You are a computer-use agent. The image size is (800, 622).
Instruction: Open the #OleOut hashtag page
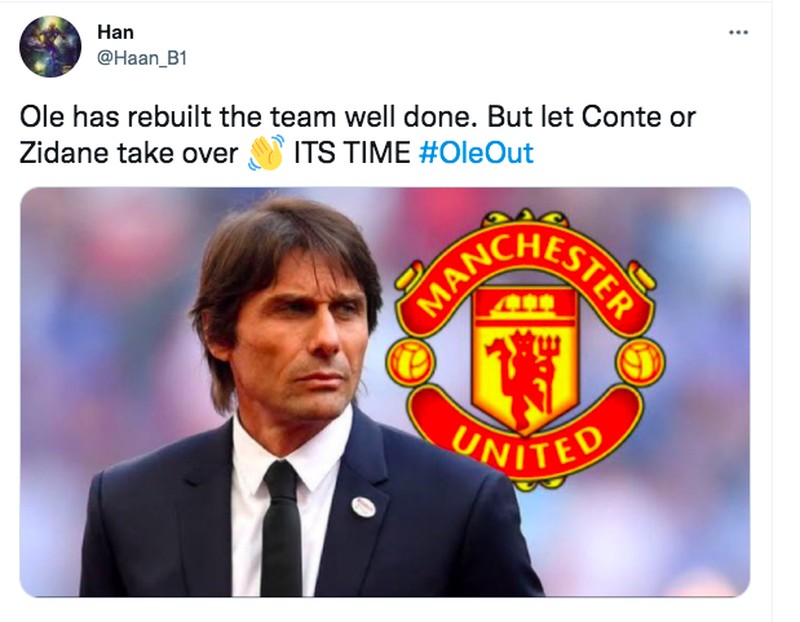480,150
